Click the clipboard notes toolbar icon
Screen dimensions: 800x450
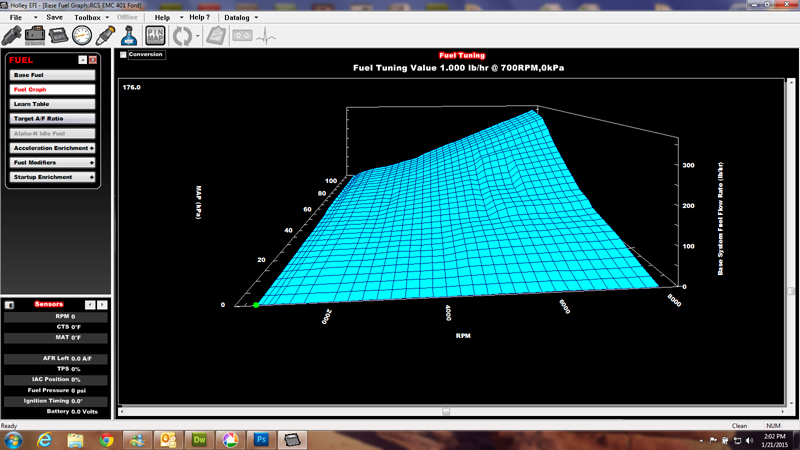(216, 36)
